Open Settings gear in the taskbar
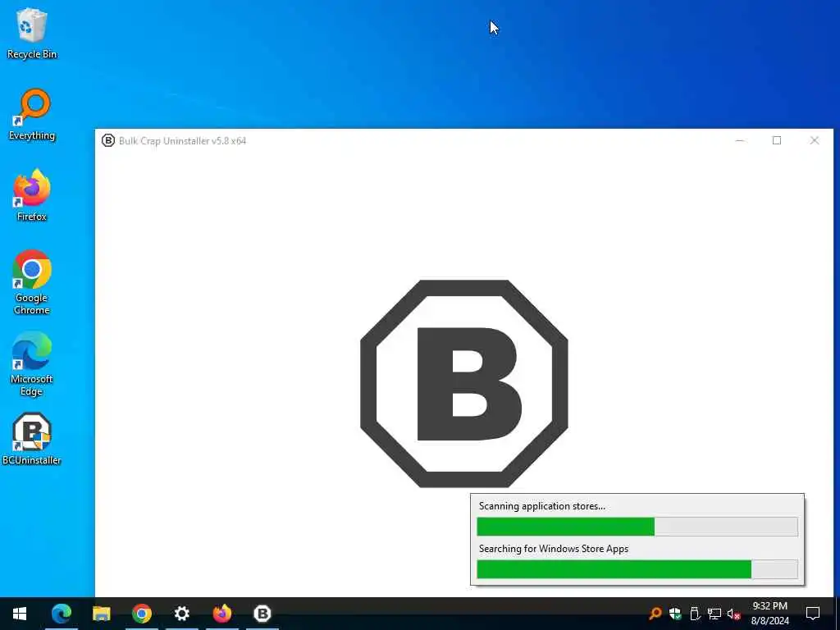 (x=181, y=614)
